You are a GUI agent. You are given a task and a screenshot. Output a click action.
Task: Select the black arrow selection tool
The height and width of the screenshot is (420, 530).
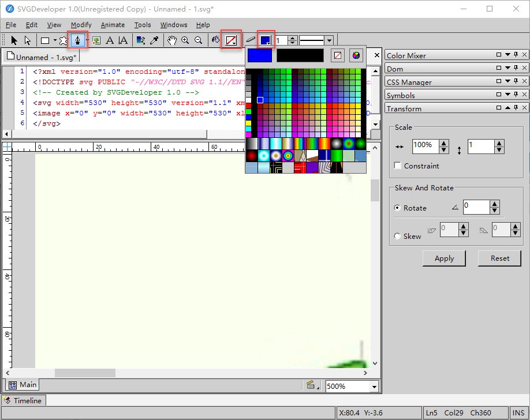(14, 40)
